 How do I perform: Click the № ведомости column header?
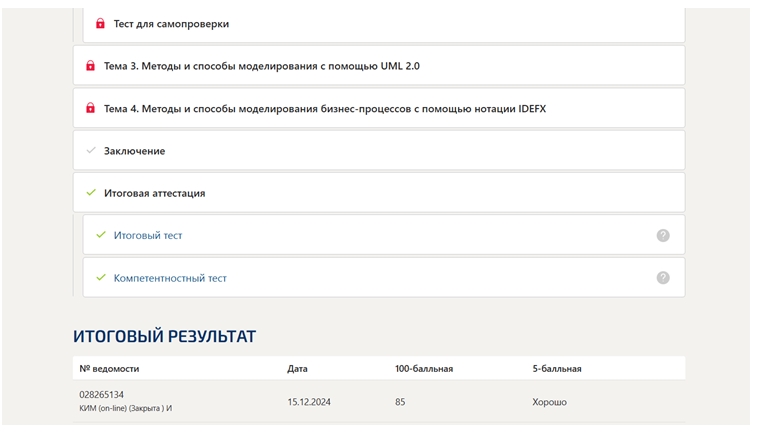[x=109, y=368]
